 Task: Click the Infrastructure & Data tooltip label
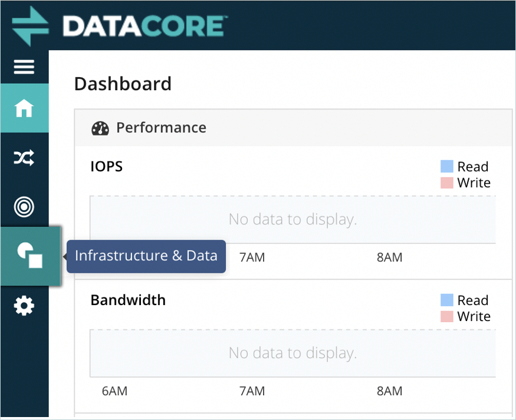click(x=146, y=256)
